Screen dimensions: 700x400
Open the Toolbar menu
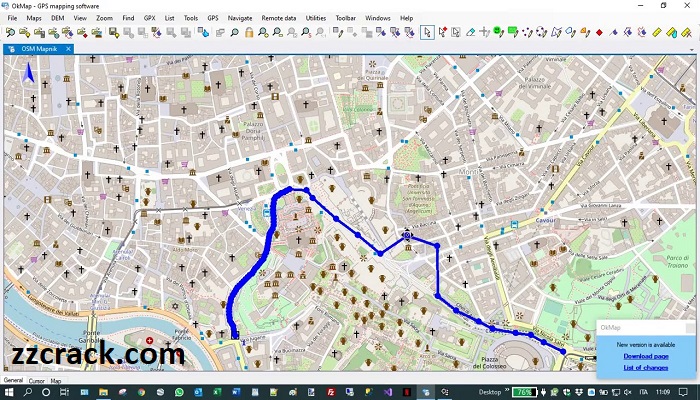tap(346, 18)
